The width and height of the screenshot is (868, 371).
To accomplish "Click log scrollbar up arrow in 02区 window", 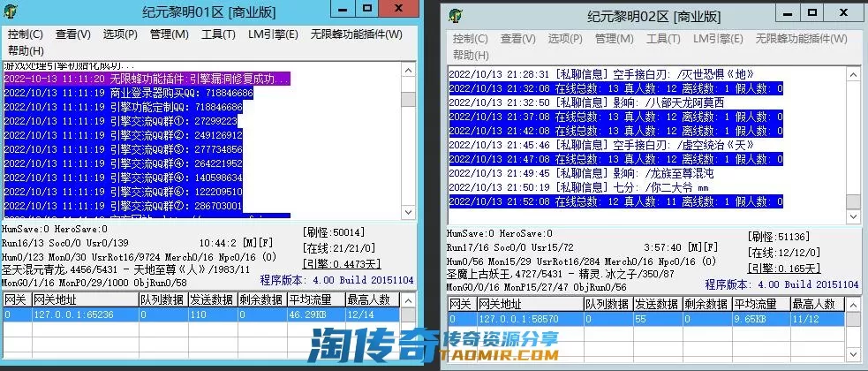I will (854, 75).
